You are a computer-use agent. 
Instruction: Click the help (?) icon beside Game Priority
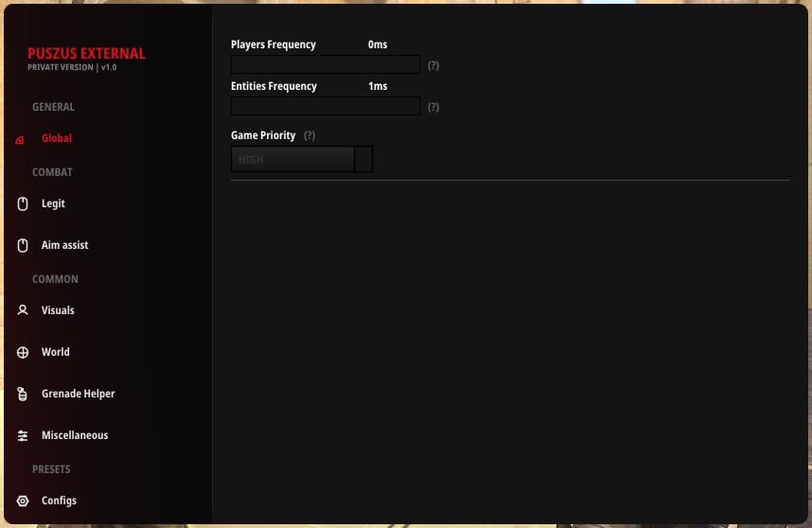click(309, 136)
